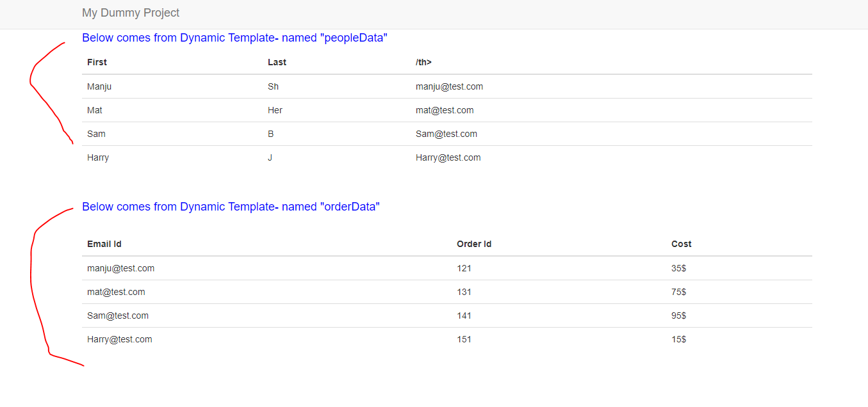The height and width of the screenshot is (407, 868).
Task: Click the 75$ cost cell
Action: [x=678, y=292]
